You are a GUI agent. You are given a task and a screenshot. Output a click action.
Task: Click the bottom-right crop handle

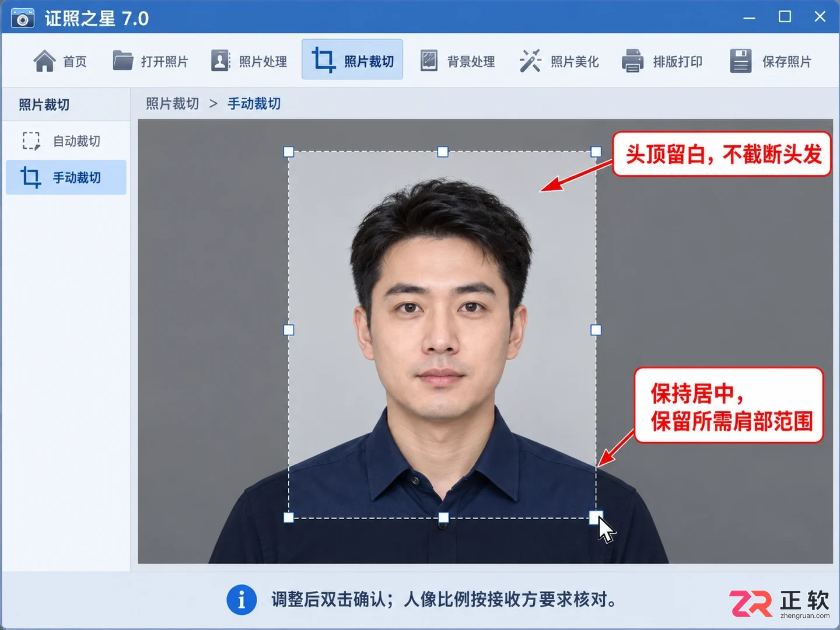596,517
